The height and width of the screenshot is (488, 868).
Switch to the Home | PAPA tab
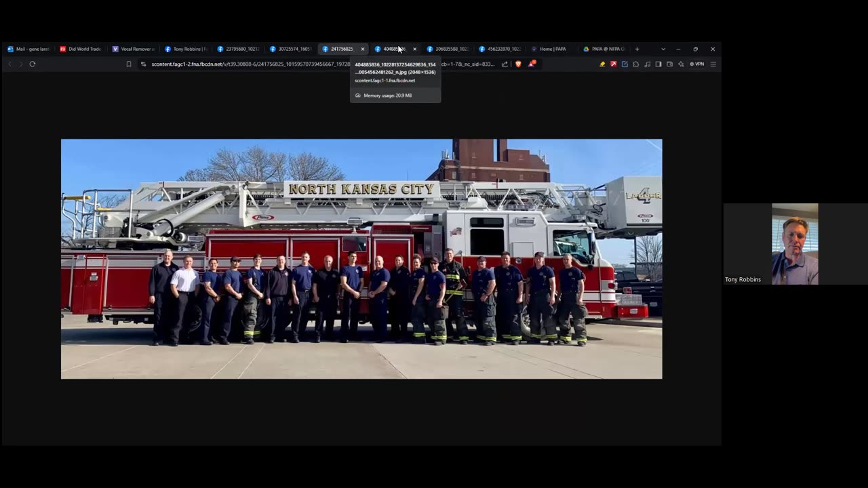click(552, 49)
